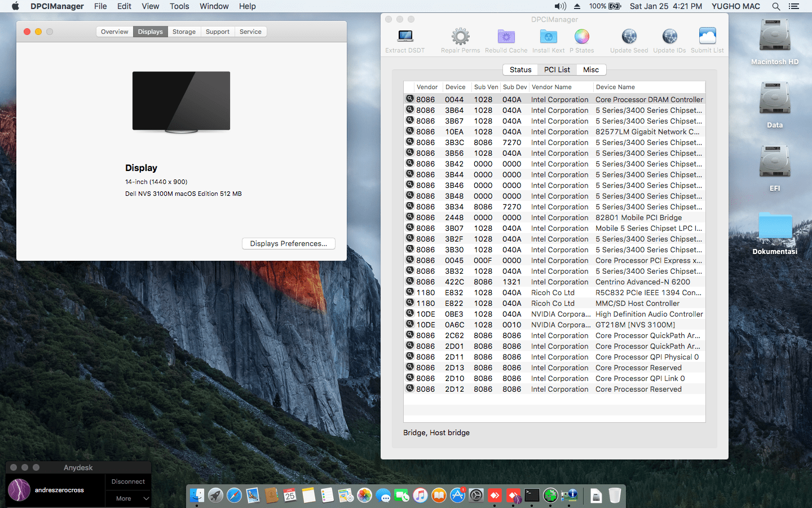
Task: Sort by the Device Name column header
Action: coord(649,87)
